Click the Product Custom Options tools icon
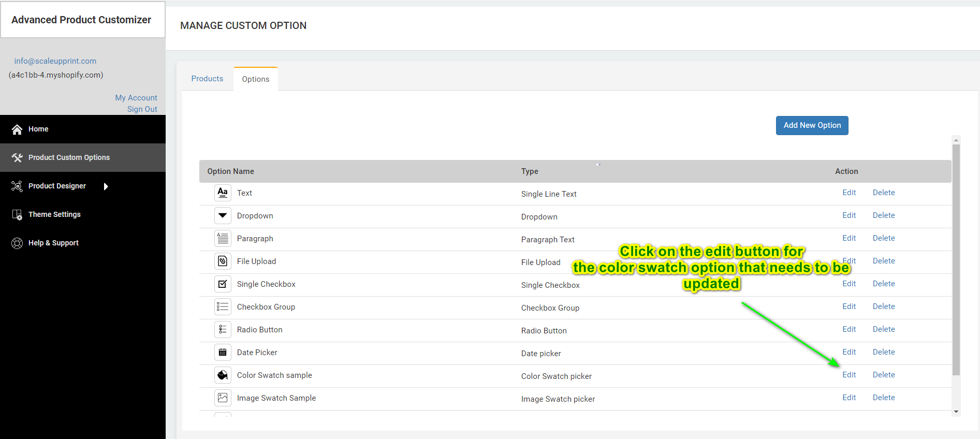 click(x=17, y=158)
